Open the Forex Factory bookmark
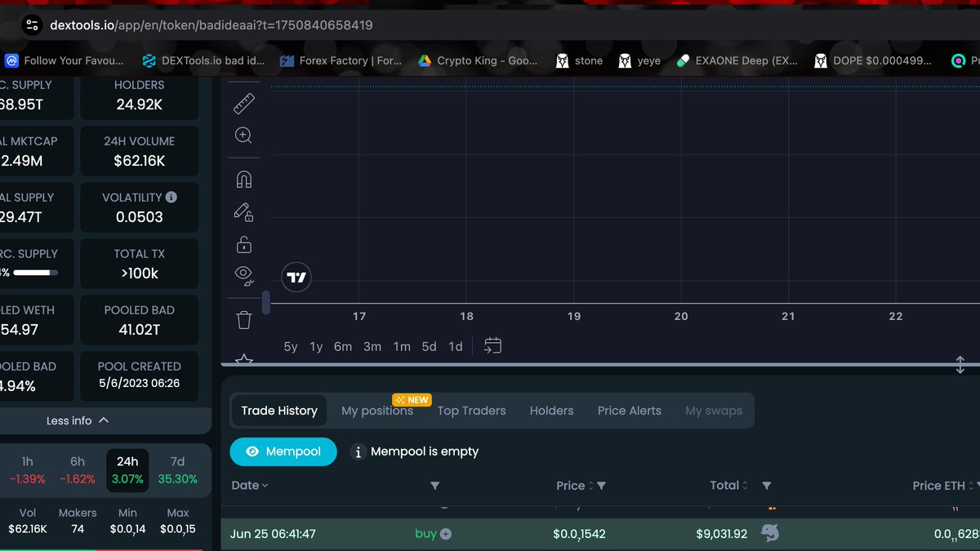Screen dimensions: 980x551 (341, 60)
